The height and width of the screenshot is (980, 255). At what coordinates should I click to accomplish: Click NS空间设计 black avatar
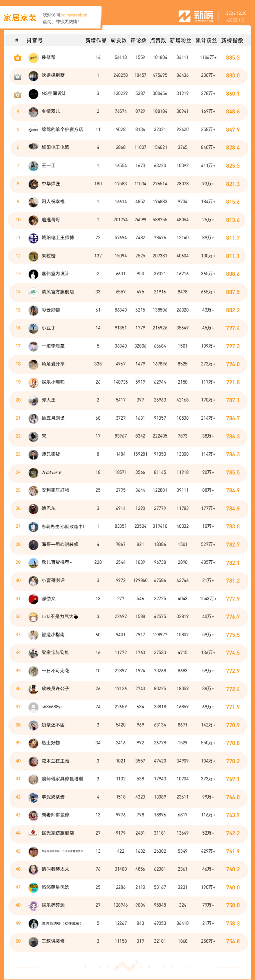tap(34, 94)
